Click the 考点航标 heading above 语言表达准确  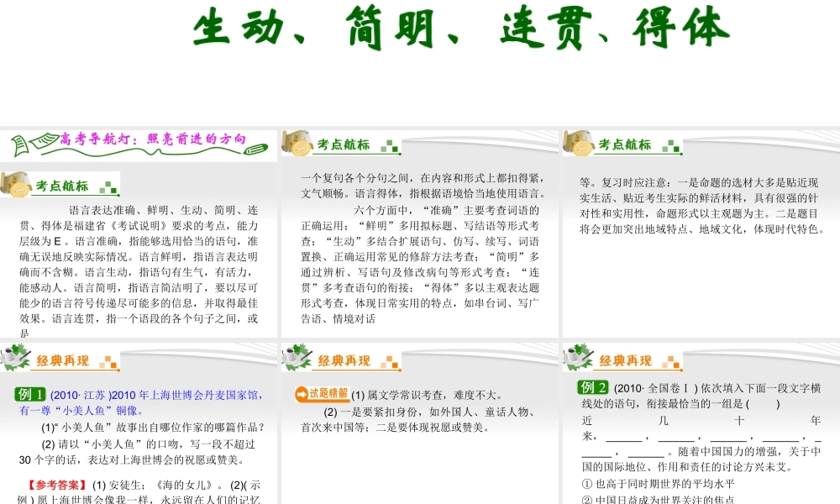point(62,186)
